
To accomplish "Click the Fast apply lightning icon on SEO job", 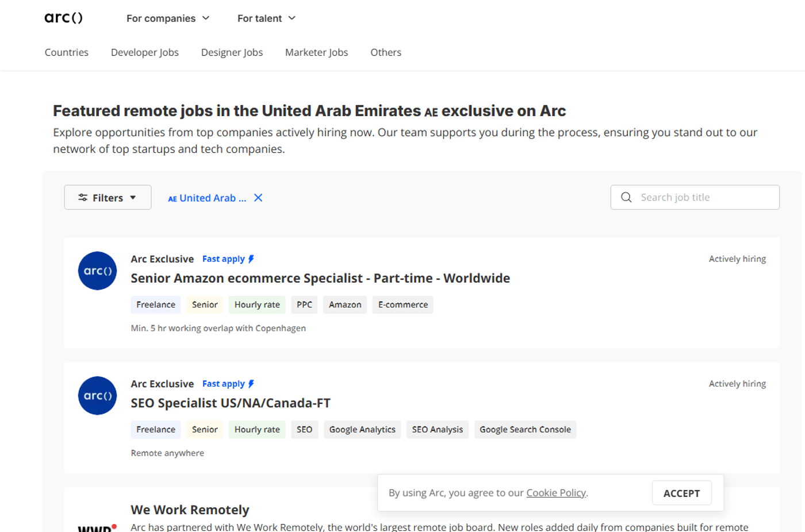I will [251, 384].
